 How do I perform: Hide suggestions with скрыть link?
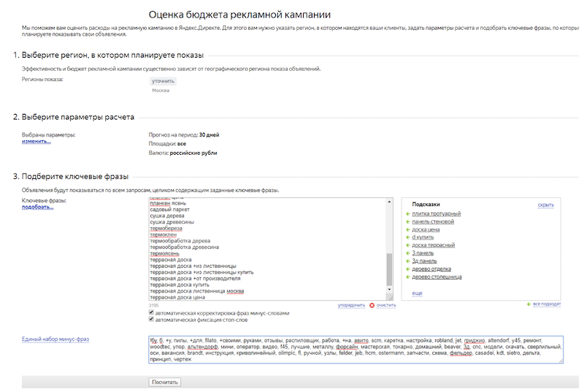[x=545, y=205]
